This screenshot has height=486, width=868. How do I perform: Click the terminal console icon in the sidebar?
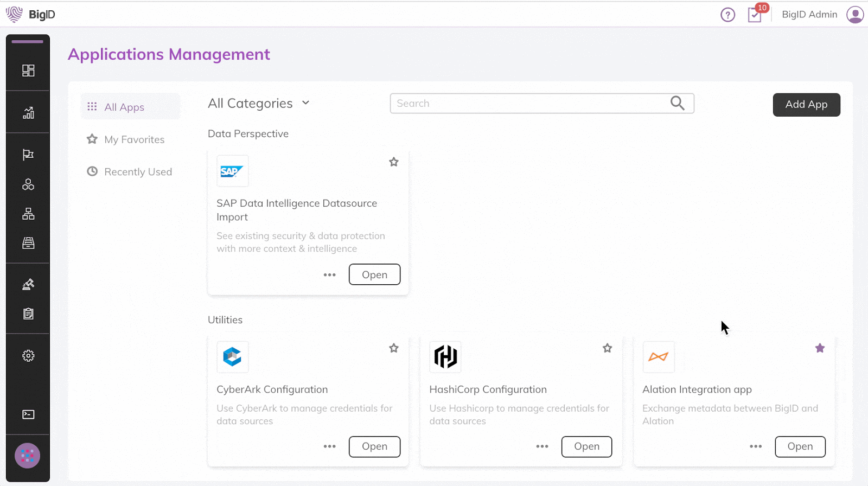click(x=28, y=414)
